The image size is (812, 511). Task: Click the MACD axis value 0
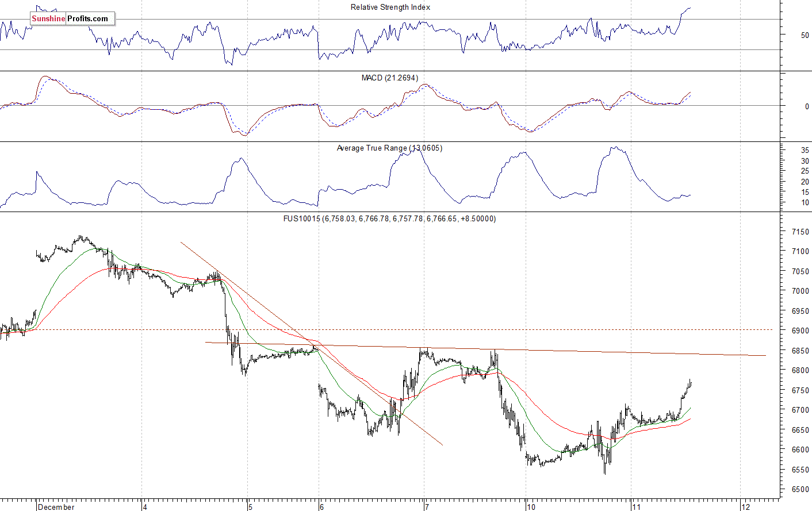pyautogui.click(x=807, y=106)
